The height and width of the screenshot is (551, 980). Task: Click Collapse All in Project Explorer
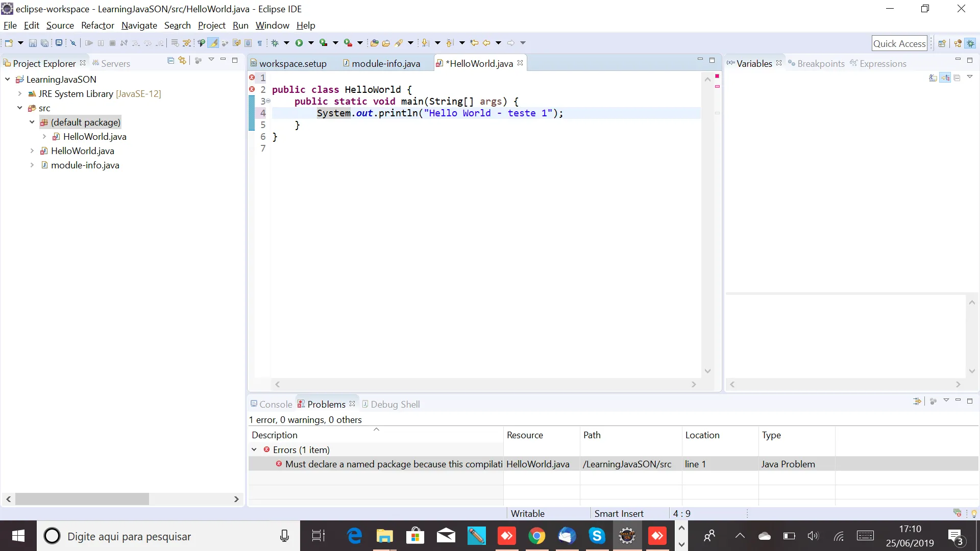tap(170, 60)
